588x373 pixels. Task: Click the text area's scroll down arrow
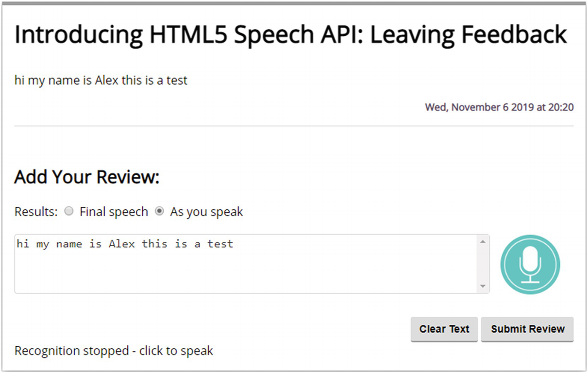coord(483,287)
